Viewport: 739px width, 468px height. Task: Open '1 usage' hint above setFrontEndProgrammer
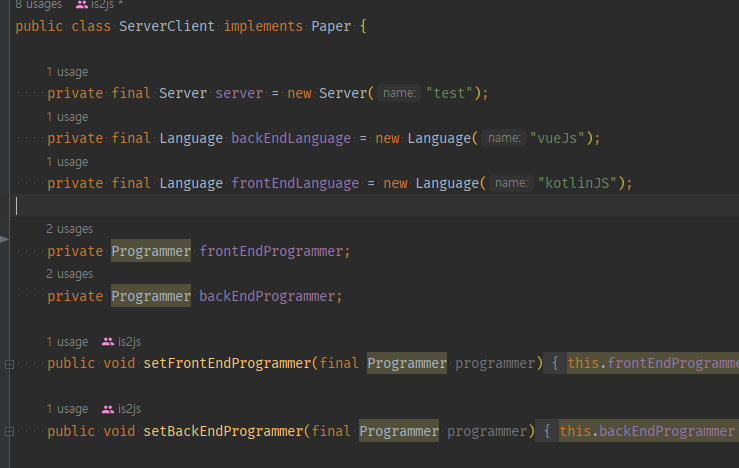click(67, 342)
